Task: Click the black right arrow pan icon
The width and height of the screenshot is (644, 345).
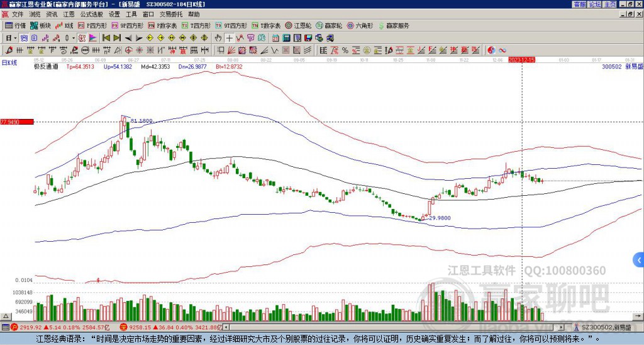Action: click(x=139, y=38)
